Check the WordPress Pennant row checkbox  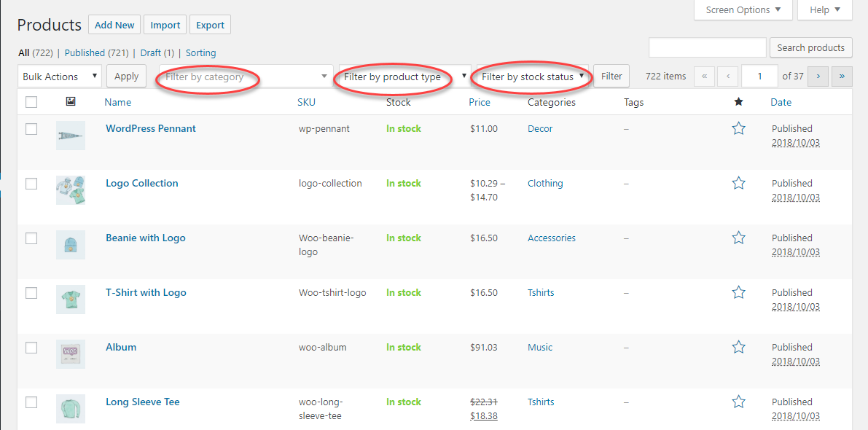pyautogui.click(x=31, y=129)
